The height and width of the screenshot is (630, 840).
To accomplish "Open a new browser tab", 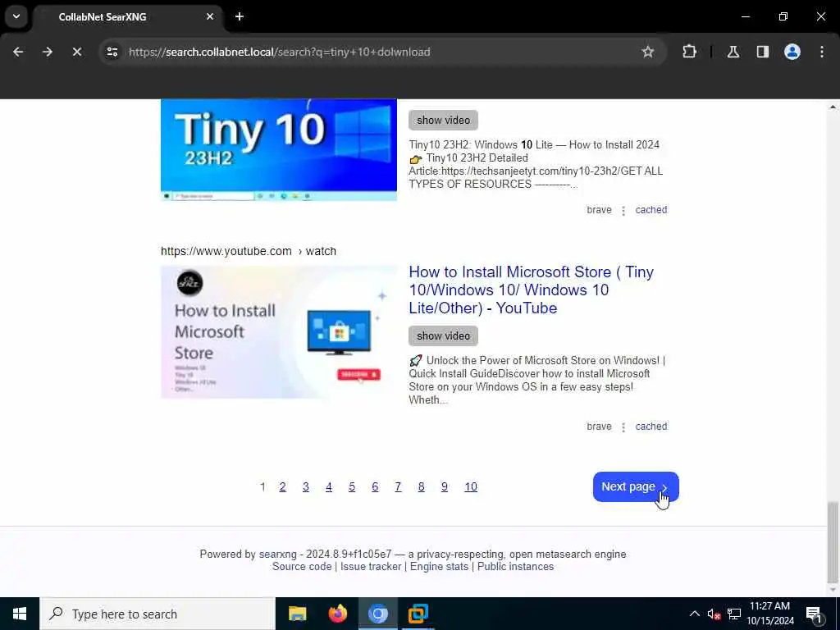I will 240,16.
